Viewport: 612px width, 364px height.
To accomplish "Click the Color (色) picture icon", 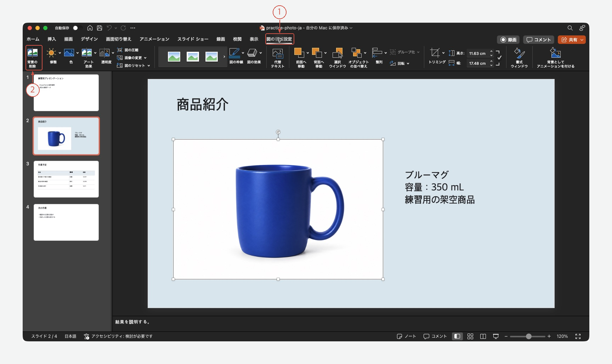I will [69, 53].
